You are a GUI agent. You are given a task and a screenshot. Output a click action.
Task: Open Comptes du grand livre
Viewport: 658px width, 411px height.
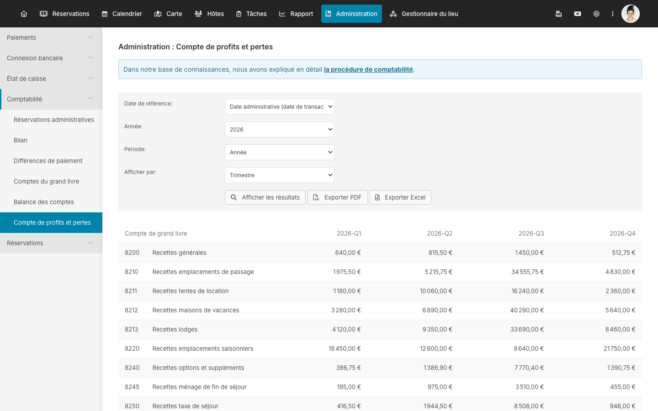click(46, 181)
